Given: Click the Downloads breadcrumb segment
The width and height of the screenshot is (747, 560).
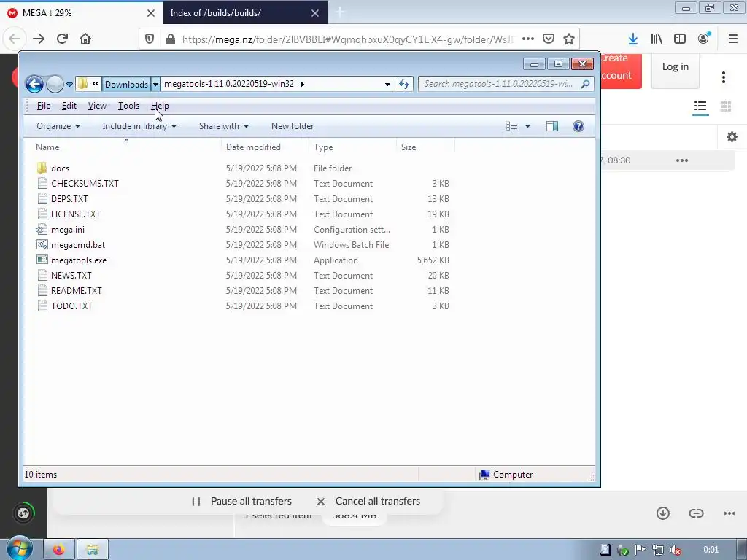Looking at the screenshot, I should (x=126, y=85).
